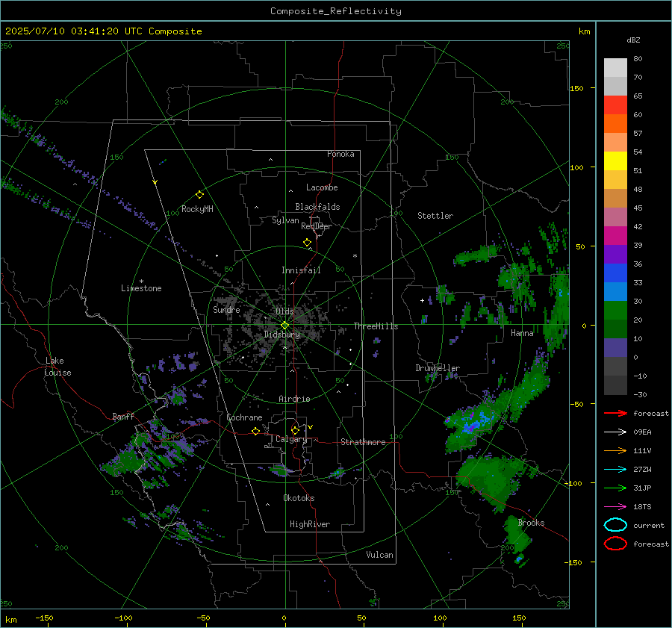Click the Vulcan town label
Viewport: 672px width, 628px height.
379,555
